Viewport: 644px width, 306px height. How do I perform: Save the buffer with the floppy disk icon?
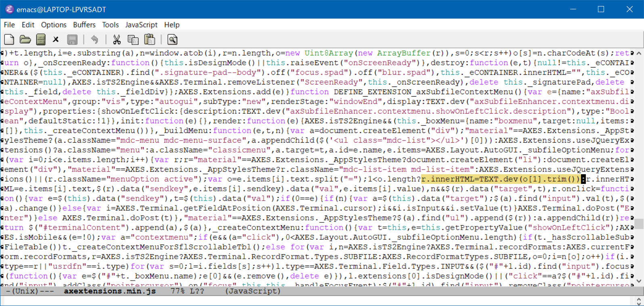tap(72, 40)
